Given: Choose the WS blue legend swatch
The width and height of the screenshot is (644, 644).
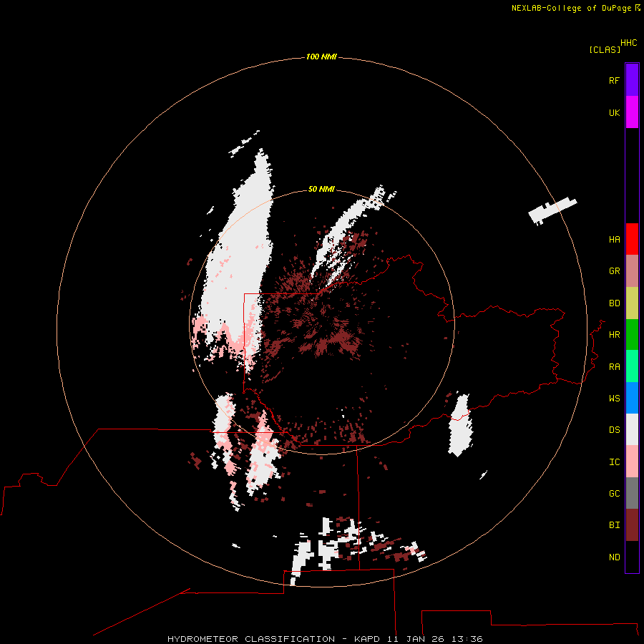Looking at the screenshot, I should coord(632,398).
